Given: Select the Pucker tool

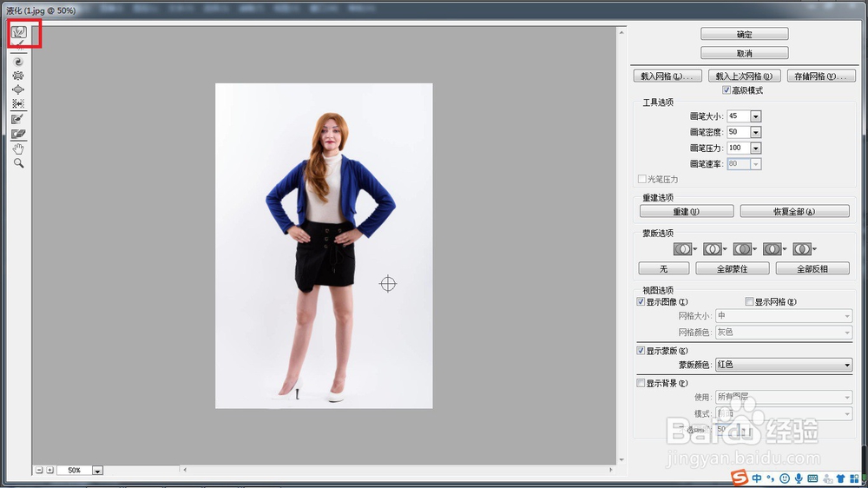Looking at the screenshot, I should [x=18, y=76].
